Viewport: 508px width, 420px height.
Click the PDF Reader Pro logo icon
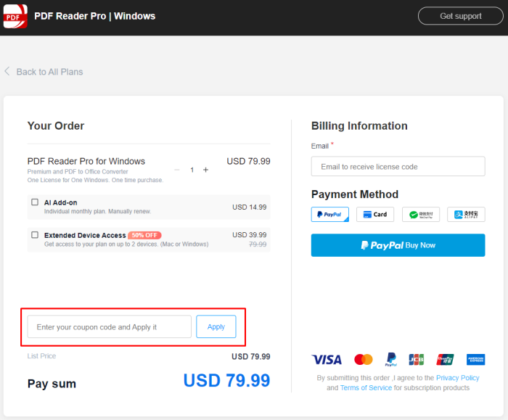coord(15,16)
